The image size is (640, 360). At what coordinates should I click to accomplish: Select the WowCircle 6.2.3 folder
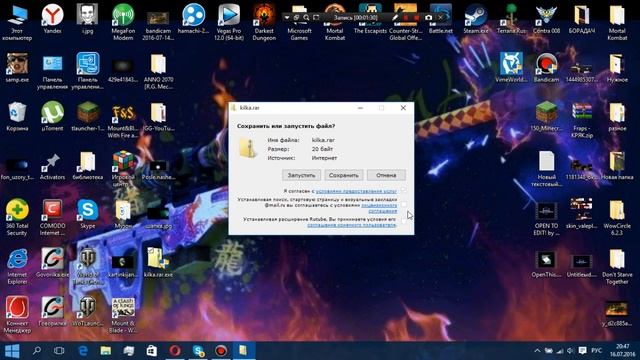(617, 218)
